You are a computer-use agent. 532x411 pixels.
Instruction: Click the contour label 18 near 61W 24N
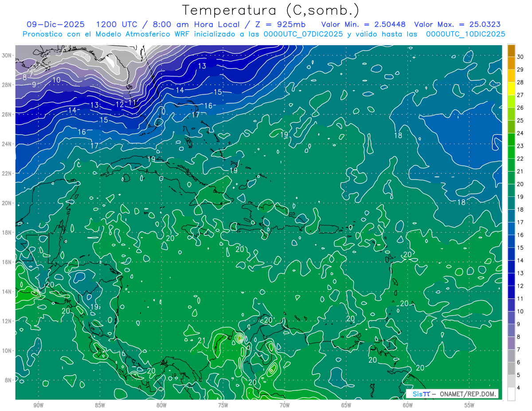[398, 135]
